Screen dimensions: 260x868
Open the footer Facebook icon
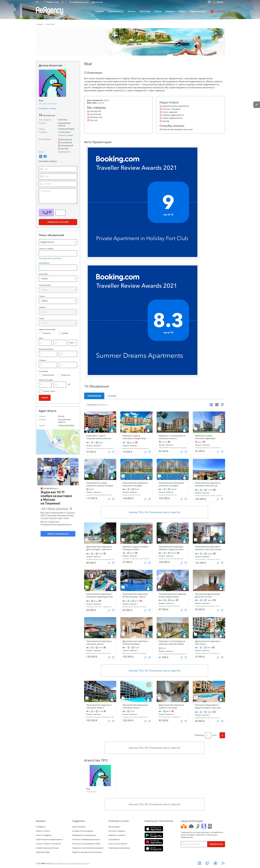pos(199,863)
